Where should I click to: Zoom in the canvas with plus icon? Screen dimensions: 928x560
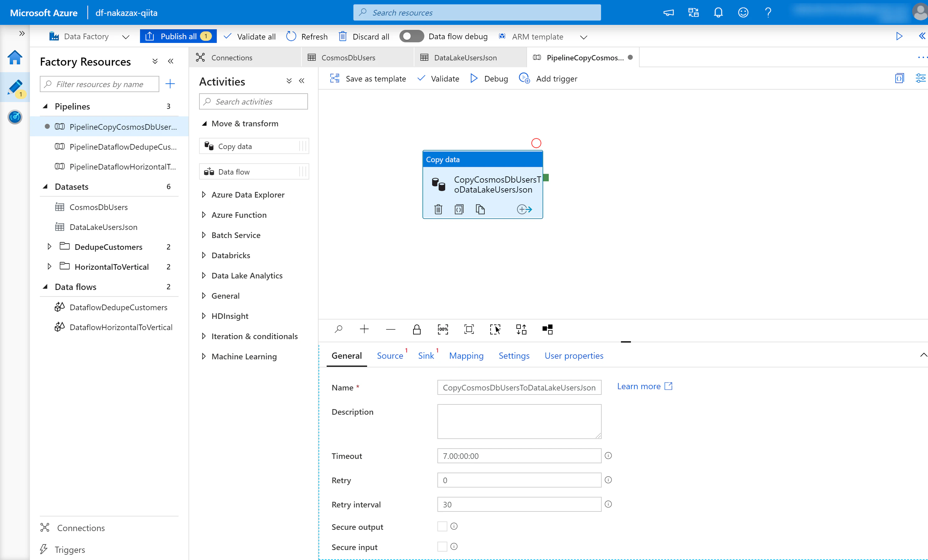point(364,329)
